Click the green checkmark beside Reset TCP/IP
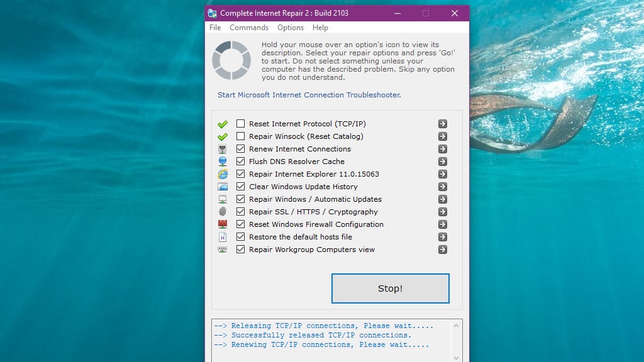Viewport: 644px width, 362px height. tap(222, 124)
